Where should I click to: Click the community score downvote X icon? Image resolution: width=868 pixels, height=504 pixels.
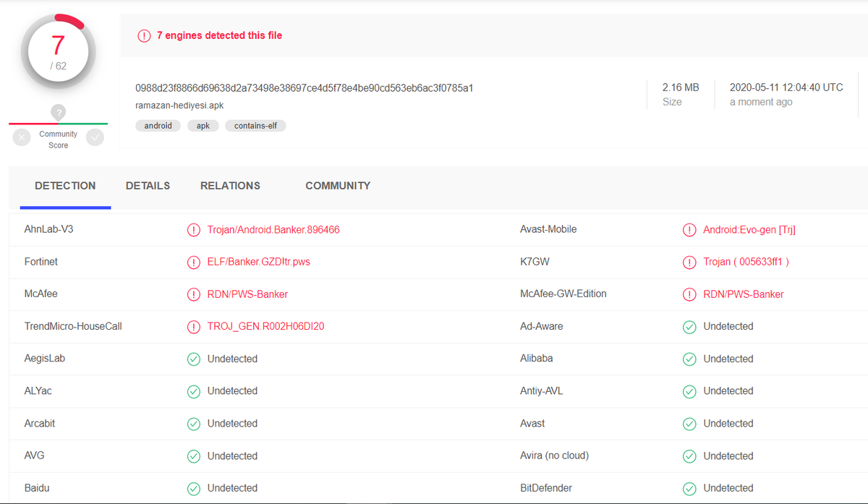tap(22, 137)
